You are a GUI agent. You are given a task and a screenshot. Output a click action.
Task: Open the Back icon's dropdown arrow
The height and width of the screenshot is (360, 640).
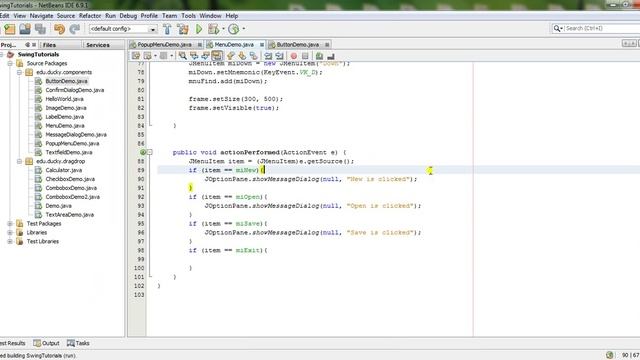click(156, 56)
